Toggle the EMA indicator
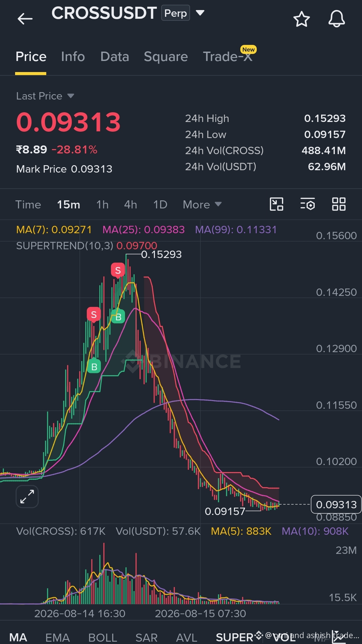Screen dimensions: 362x644 58,637
